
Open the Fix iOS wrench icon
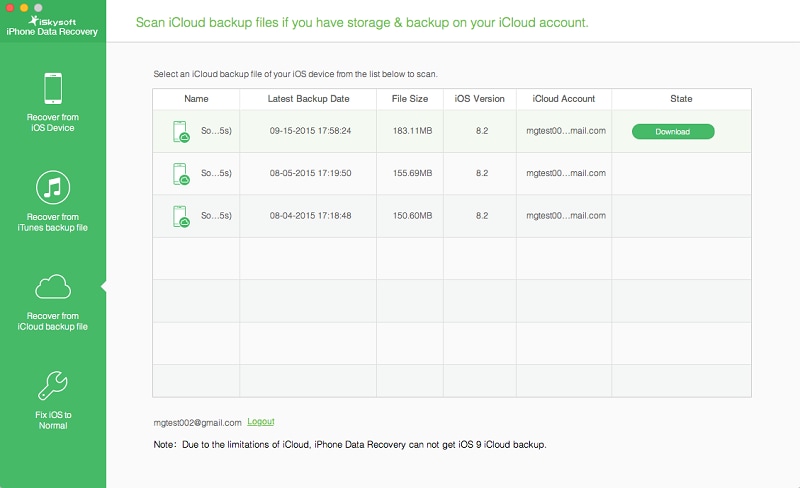point(53,385)
